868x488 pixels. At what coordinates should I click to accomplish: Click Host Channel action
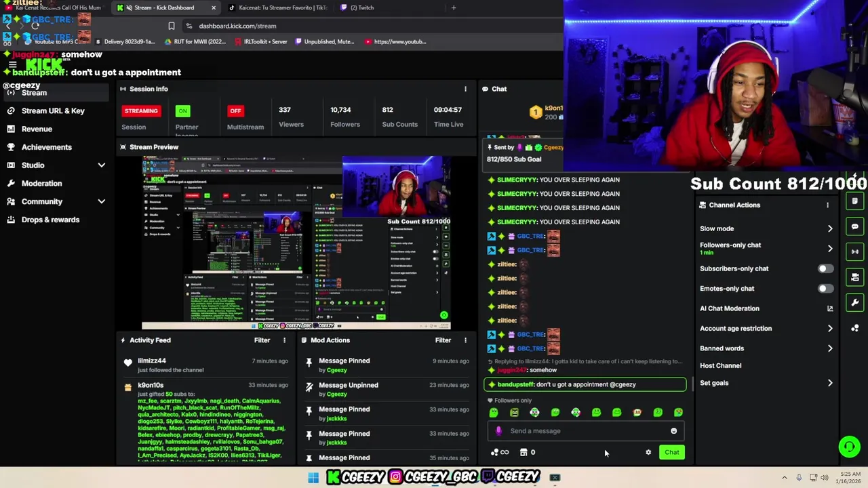pos(720,366)
